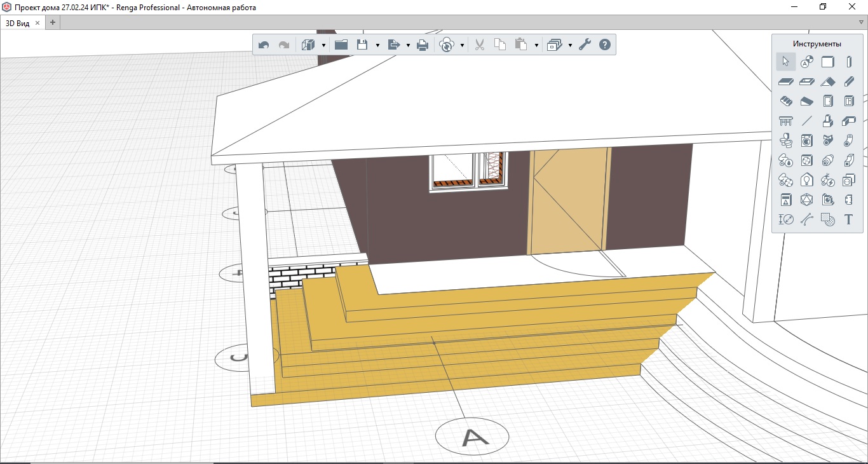Choose the Strip foundation tool
Viewport: 868px width, 464px height.
(x=848, y=121)
